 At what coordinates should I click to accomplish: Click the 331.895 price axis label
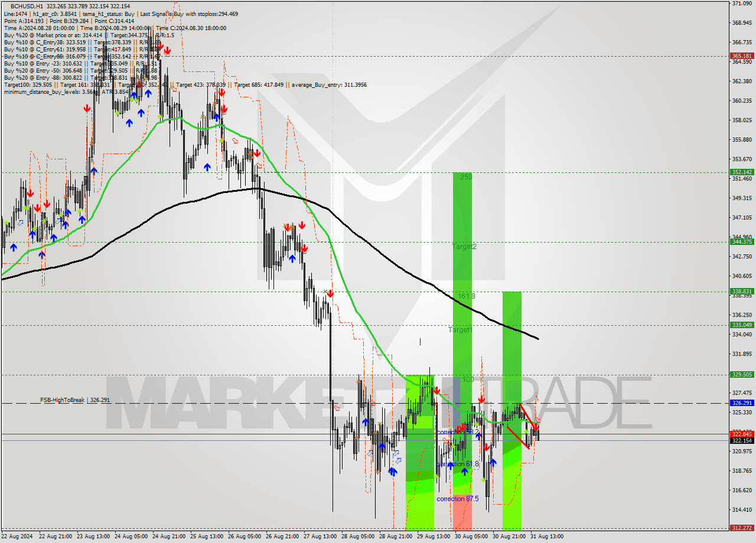[x=741, y=354]
